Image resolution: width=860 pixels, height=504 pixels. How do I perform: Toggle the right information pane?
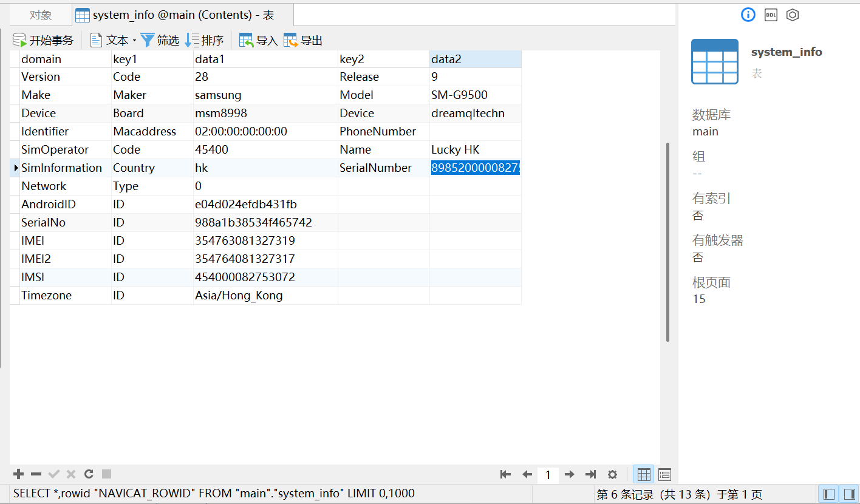click(x=848, y=494)
